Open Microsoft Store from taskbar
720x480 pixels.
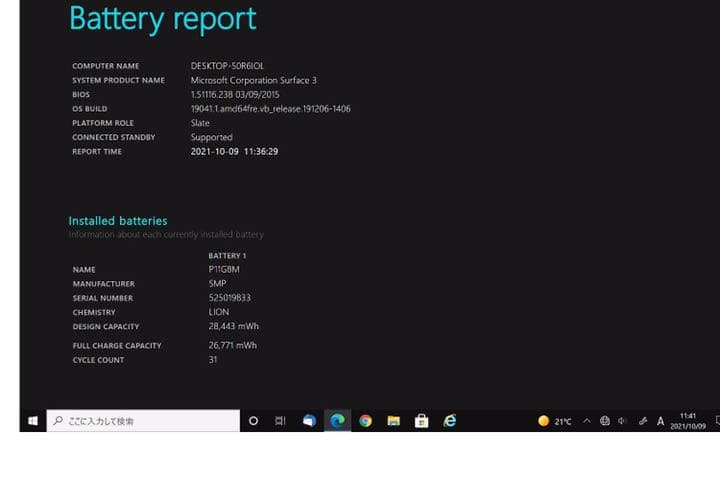422,421
